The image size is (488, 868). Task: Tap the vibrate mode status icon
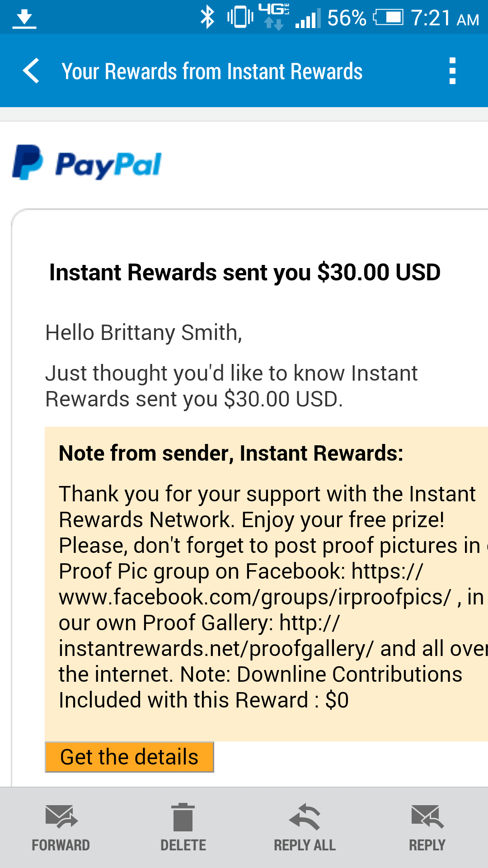point(240,17)
